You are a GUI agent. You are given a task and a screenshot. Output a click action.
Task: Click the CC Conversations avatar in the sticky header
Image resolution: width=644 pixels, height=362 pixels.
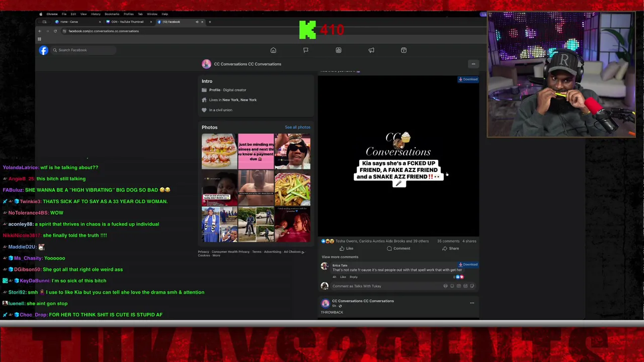tap(206, 64)
